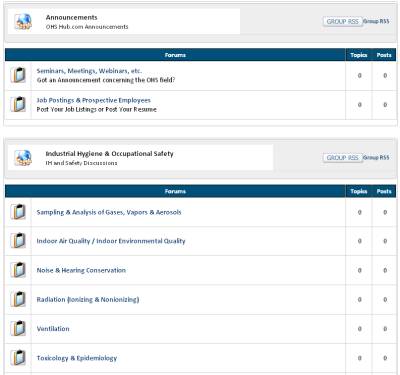The width and height of the screenshot is (400, 375).
Task: Click the Topics column header in Industrial Hygiene table
Action: [359, 191]
